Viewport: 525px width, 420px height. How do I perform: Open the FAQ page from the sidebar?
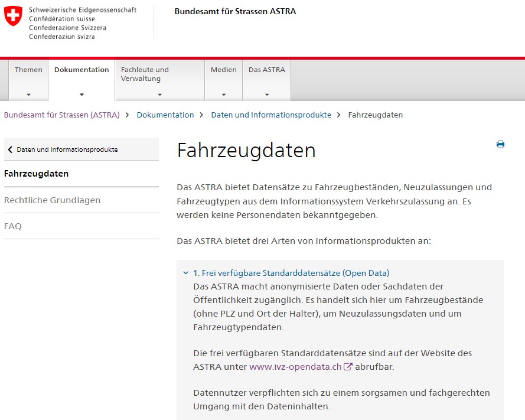point(12,226)
